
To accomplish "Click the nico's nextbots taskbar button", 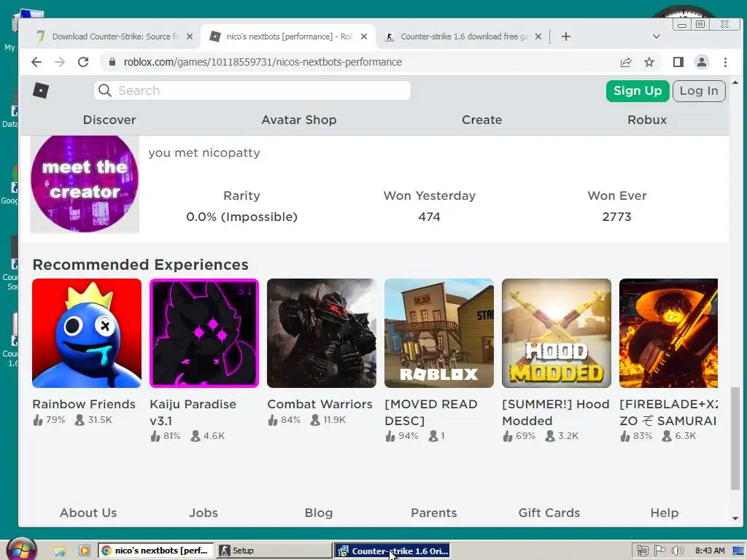I will coord(156,551).
